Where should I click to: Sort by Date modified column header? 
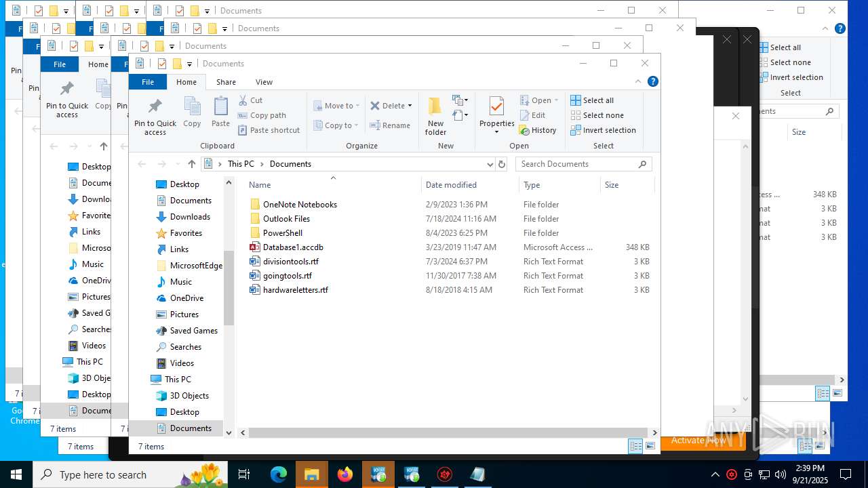[470, 185]
